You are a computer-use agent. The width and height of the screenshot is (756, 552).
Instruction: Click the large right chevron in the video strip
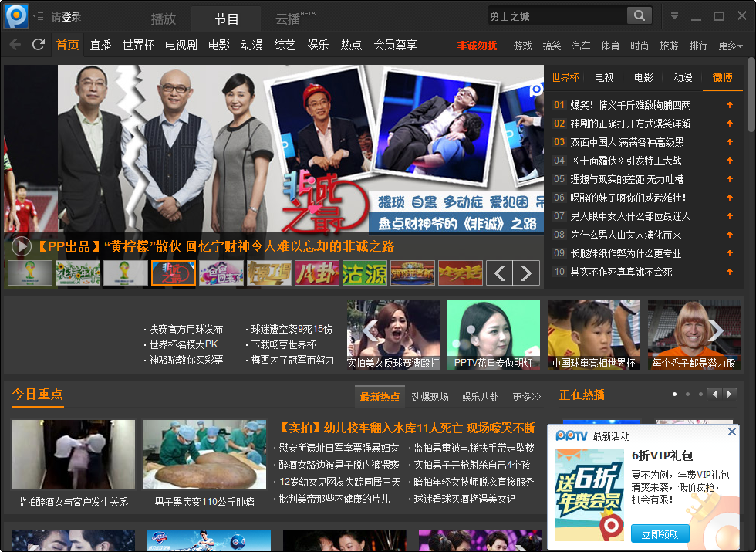[x=715, y=330]
